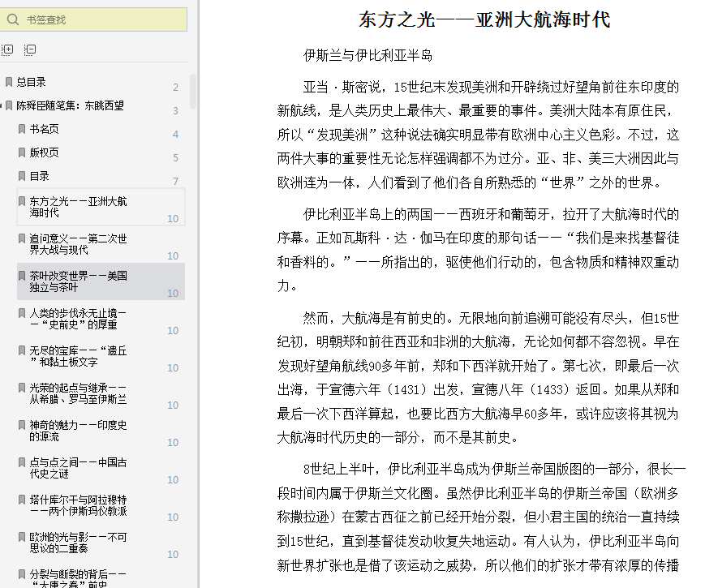Image resolution: width=705 pixels, height=588 pixels.
Task: Click page number 5 beside 版权页
Action: pyautogui.click(x=175, y=158)
